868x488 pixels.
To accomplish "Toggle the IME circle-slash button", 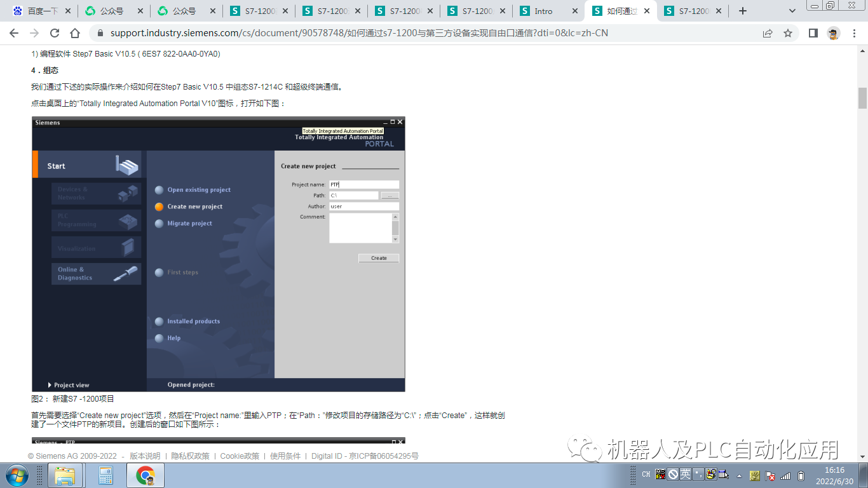I will (x=673, y=474).
